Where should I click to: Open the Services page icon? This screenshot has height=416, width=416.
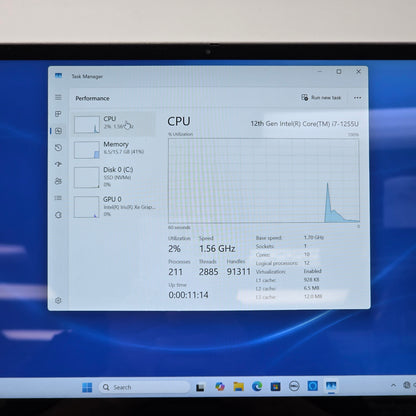point(58,215)
